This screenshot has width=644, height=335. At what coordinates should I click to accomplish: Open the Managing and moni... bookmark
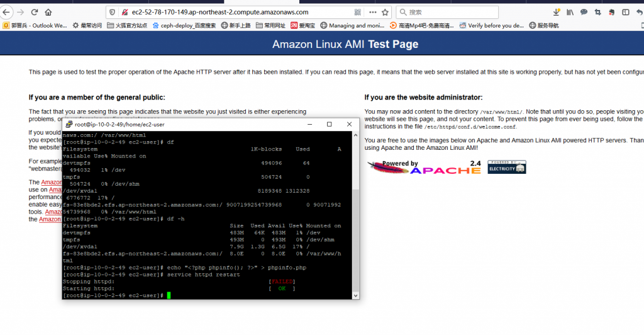pos(352,25)
